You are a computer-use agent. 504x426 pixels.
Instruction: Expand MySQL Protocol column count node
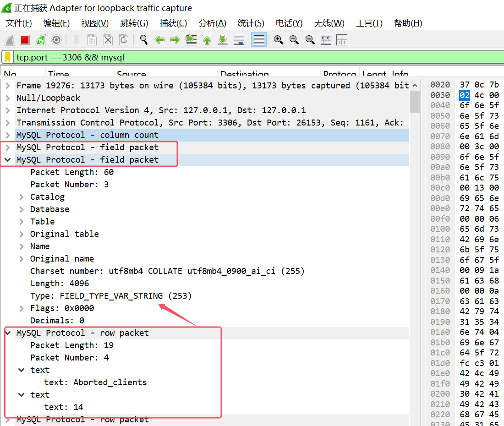(x=8, y=135)
